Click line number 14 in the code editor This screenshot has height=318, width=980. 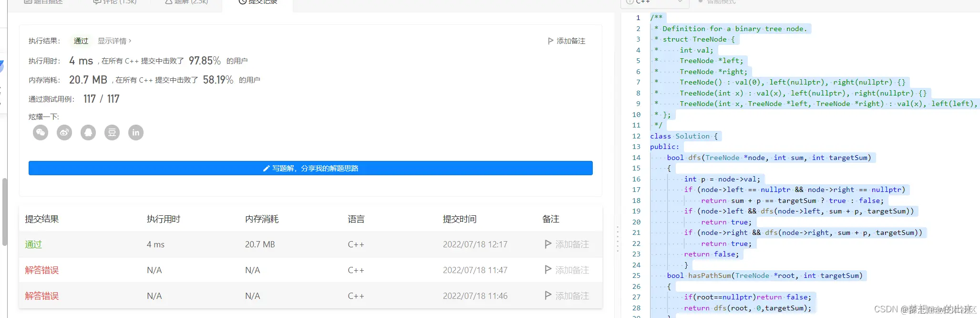pos(636,158)
